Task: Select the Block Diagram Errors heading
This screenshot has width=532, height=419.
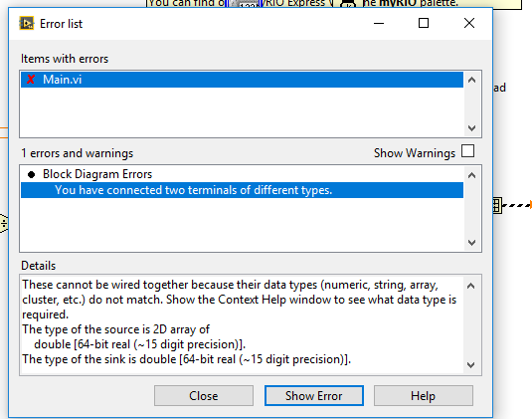Action: coord(97,174)
